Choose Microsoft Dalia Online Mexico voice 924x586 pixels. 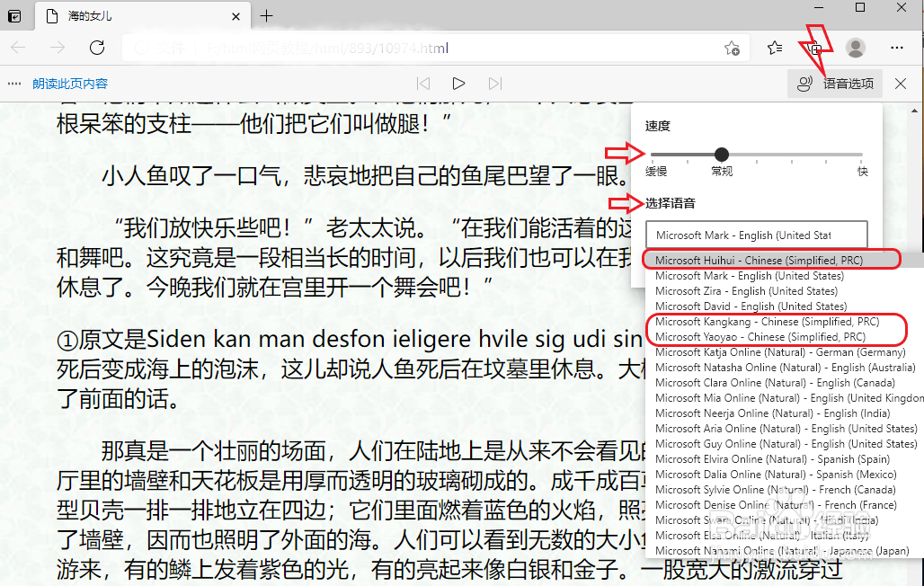(x=783, y=475)
